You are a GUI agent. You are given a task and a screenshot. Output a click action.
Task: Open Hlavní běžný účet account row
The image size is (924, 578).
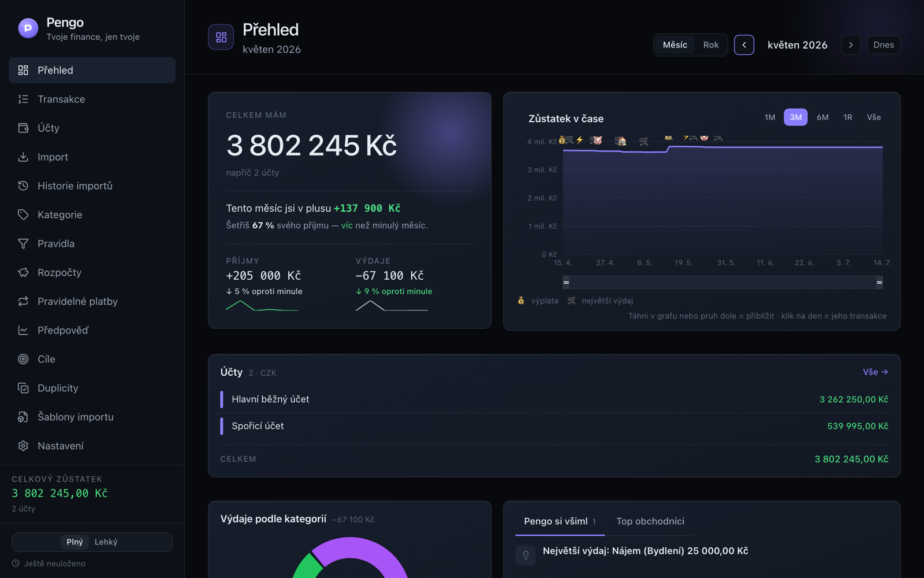coord(554,399)
